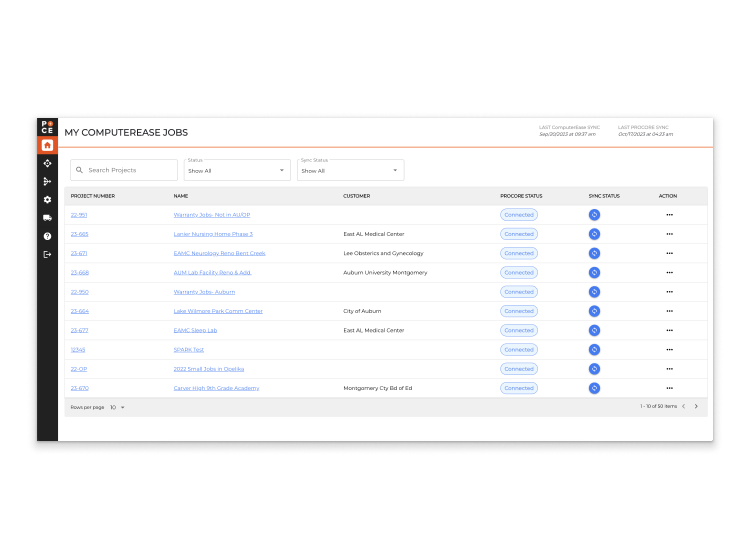
Task: Go to next page of items
Action: click(696, 406)
